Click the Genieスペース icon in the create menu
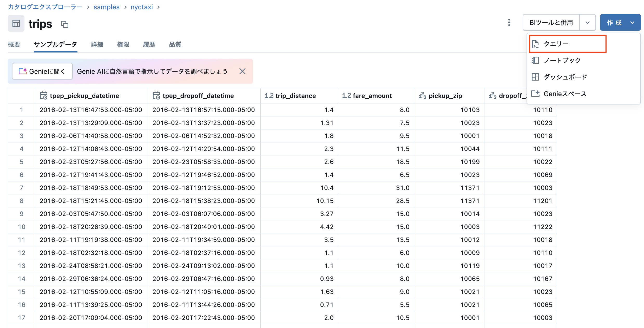This screenshot has width=644, height=328. [535, 94]
